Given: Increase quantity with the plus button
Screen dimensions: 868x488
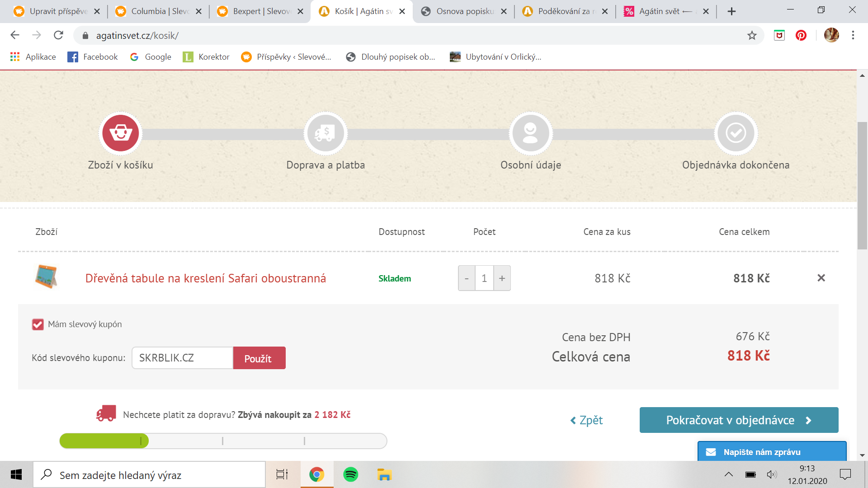Looking at the screenshot, I should point(502,278).
